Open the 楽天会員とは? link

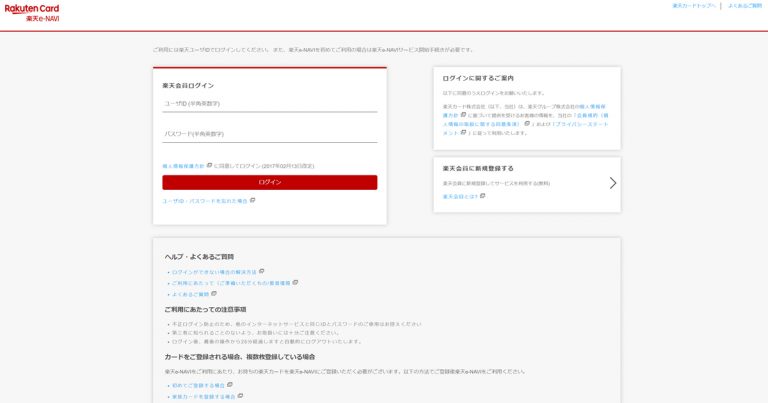coord(460,196)
